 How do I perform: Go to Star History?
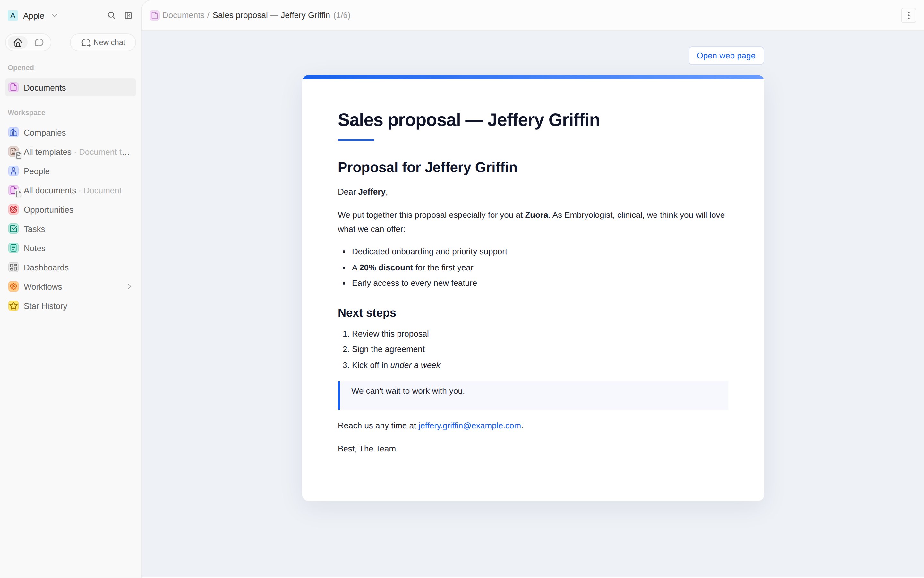tap(71, 306)
